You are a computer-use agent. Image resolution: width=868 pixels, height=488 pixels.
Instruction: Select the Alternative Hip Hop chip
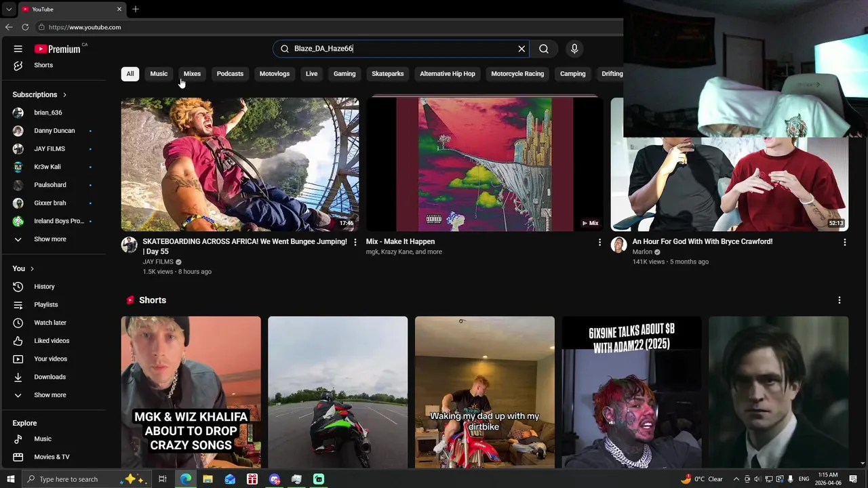448,74
